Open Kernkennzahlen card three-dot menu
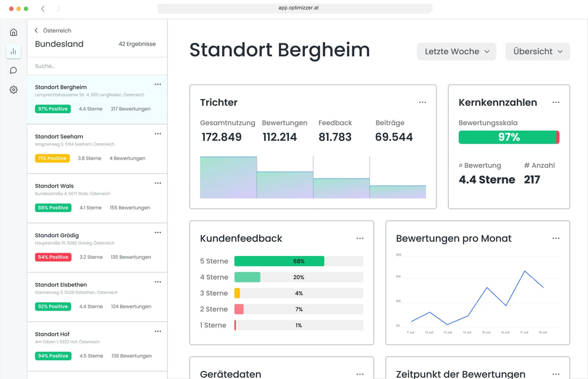Image resolution: width=588 pixels, height=379 pixels. pyautogui.click(x=556, y=102)
